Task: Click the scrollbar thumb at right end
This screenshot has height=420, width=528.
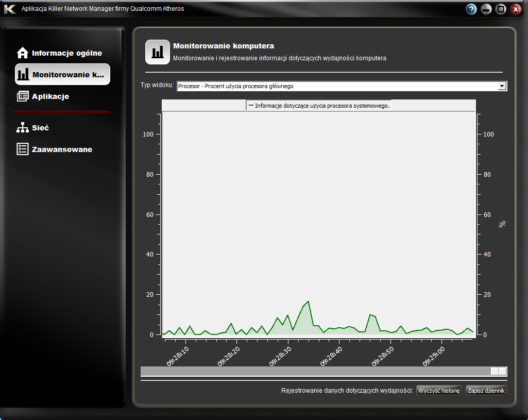Action: (x=499, y=371)
